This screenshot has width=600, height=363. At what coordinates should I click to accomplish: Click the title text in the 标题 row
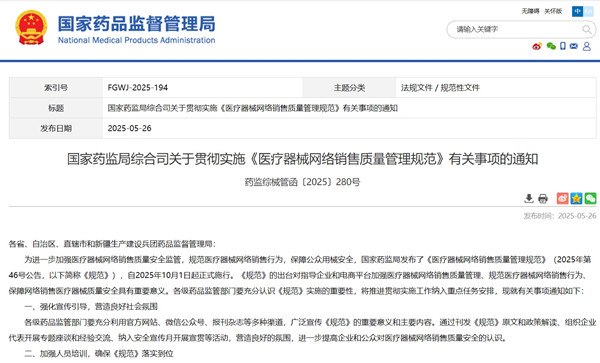pyautogui.click(x=253, y=108)
